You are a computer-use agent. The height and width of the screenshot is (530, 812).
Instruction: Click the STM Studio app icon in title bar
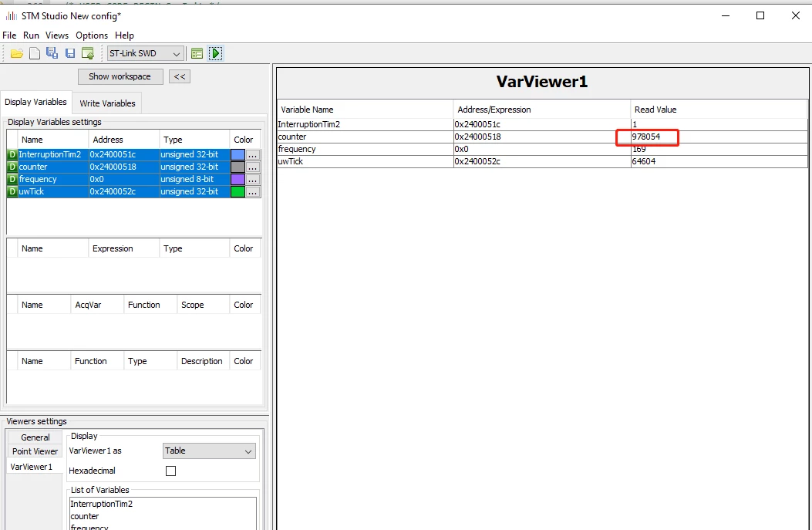(11, 16)
